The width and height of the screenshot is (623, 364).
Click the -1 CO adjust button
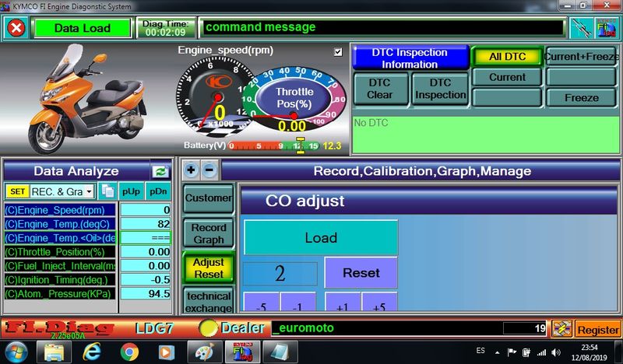(x=297, y=303)
